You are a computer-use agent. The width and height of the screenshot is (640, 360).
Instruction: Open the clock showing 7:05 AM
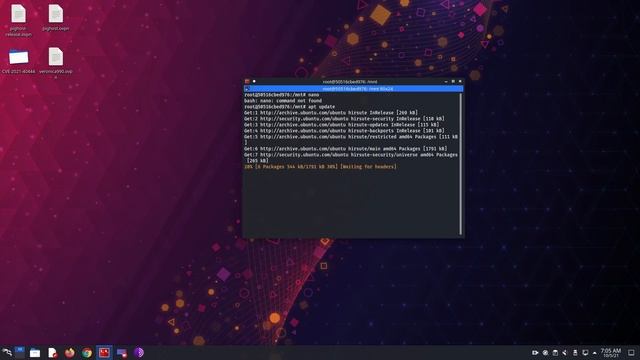[x=611, y=353]
